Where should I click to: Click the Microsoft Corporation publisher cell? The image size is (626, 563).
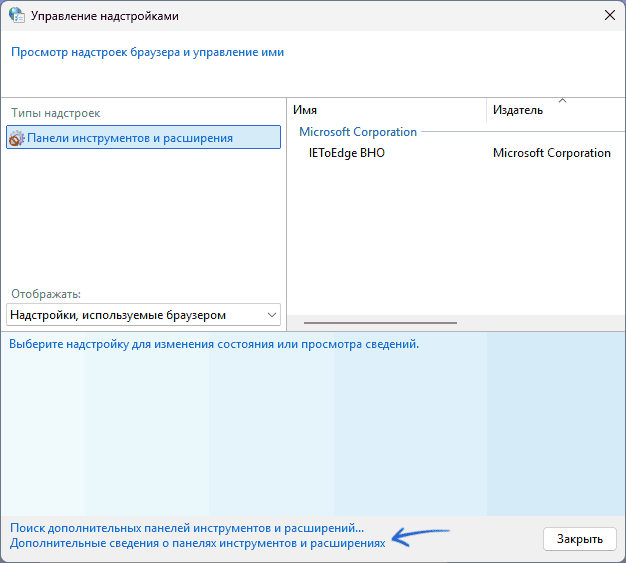pos(551,153)
